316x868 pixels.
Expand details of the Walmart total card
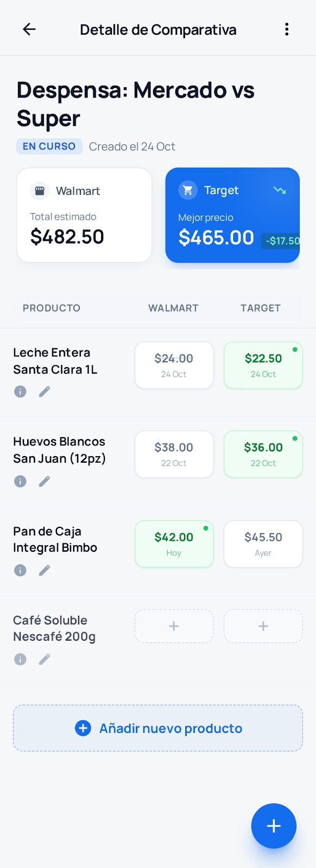coord(84,215)
